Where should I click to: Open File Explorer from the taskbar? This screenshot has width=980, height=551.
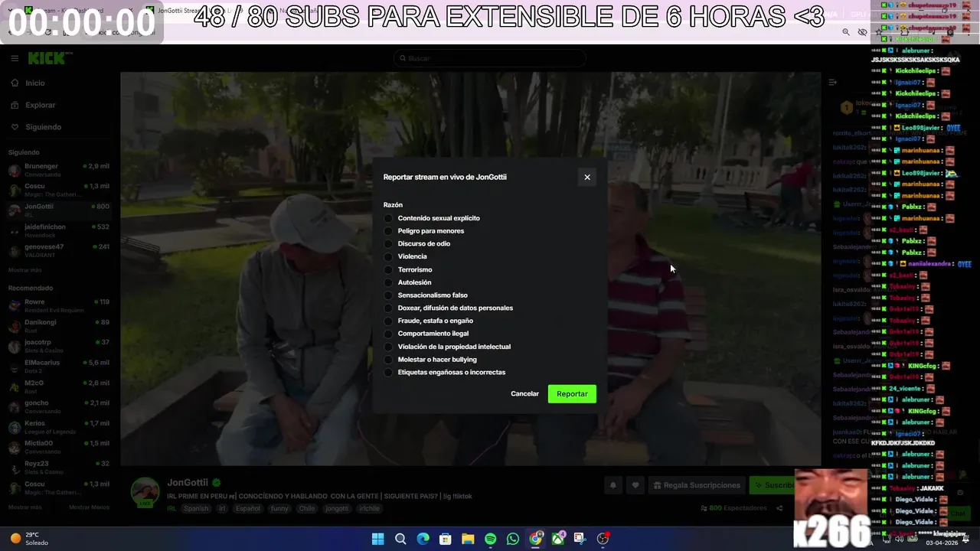pos(468,539)
